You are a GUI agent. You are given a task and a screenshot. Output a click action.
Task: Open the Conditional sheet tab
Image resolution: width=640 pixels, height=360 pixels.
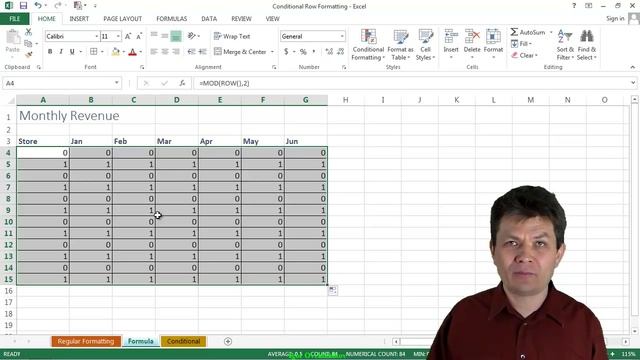pyautogui.click(x=183, y=341)
